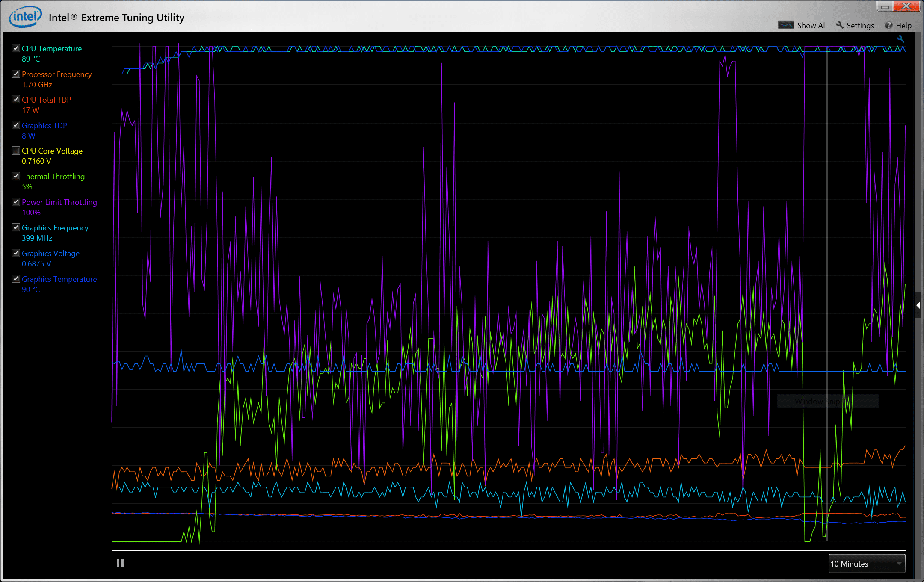This screenshot has width=924, height=582.
Task: Click the Graphics Temperature label
Action: tap(59, 279)
